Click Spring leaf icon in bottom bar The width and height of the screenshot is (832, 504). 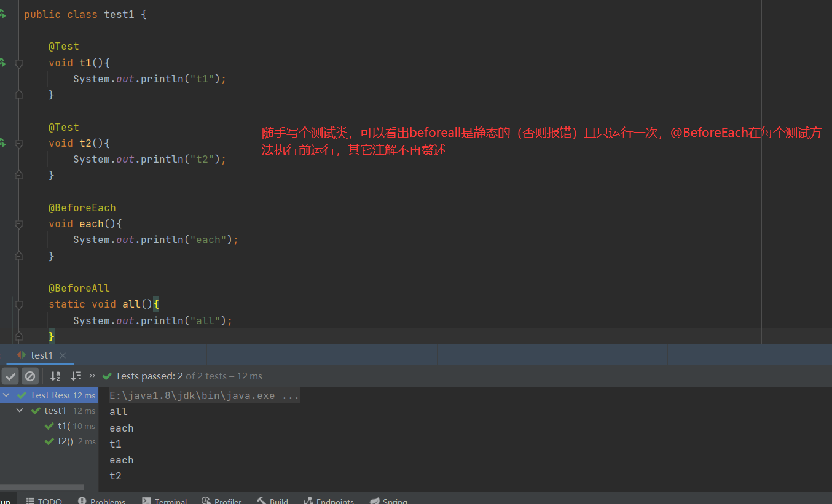click(x=375, y=502)
